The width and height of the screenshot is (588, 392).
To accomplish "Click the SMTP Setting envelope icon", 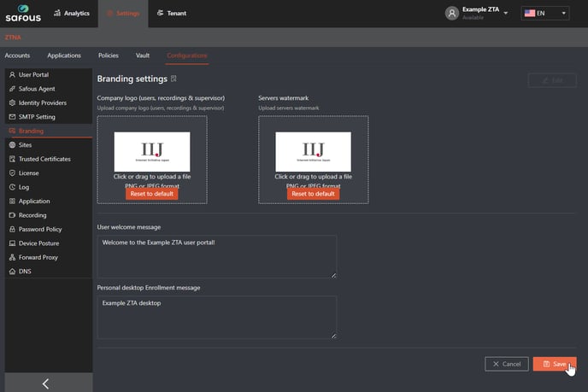I will [x=12, y=117].
